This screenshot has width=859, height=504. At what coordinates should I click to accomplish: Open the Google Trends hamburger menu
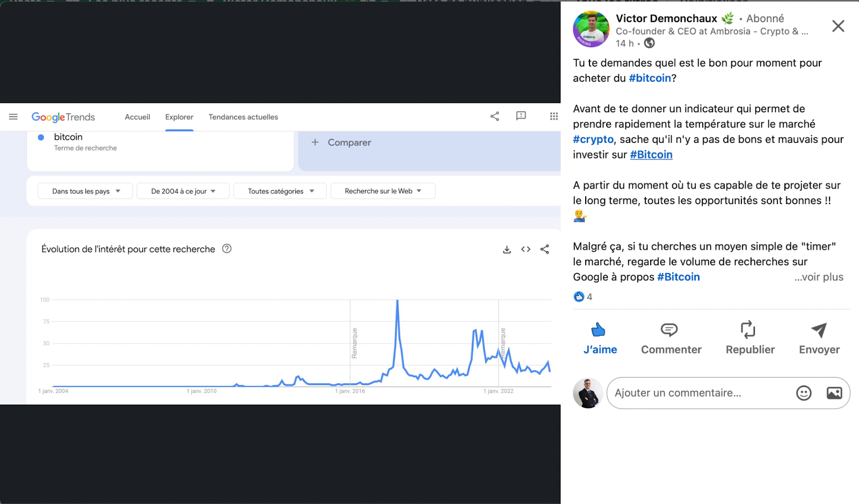13,116
